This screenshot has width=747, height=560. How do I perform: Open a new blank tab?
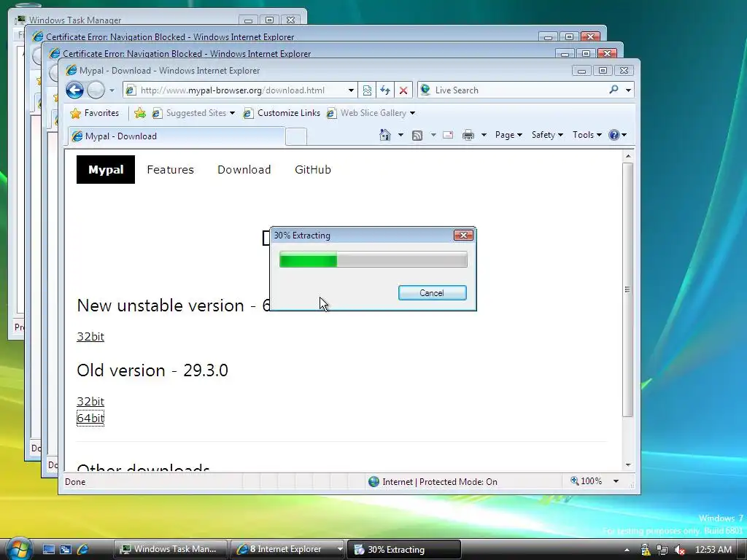(x=296, y=136)
